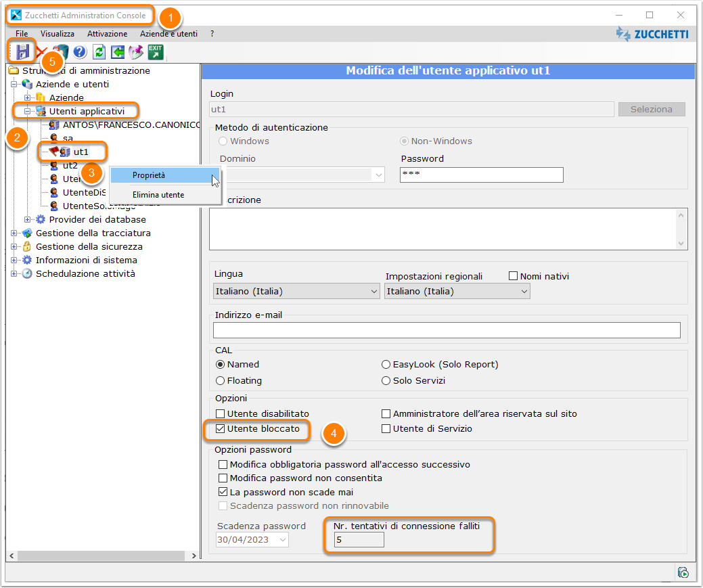Click the green EXIT toolbar icon
The image size is (703, 588).
tap(155, 52)
